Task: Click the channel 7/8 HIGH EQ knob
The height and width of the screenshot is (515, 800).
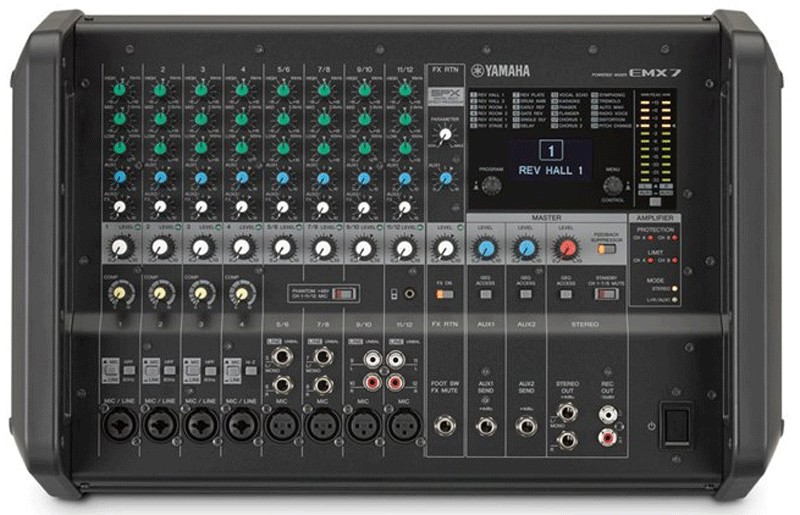Action: coord(323,90)
